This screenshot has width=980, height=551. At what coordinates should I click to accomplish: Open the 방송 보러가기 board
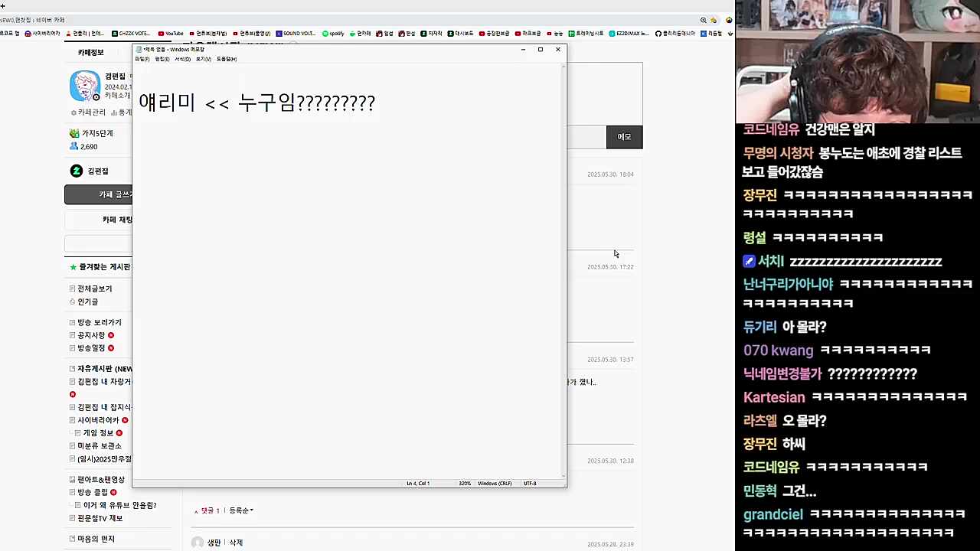pos(100,322)
